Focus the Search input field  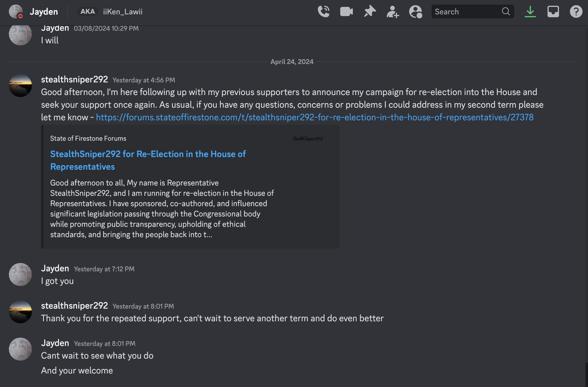click(473, 11)
